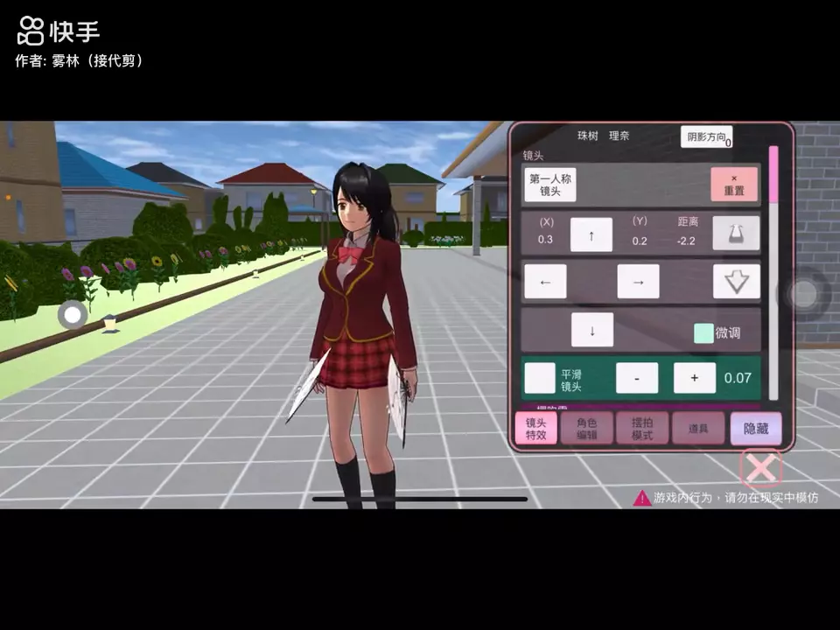Open the 阴影方向 shadow direction setting
Screen dimensions: 840x630
click(707, 136)
